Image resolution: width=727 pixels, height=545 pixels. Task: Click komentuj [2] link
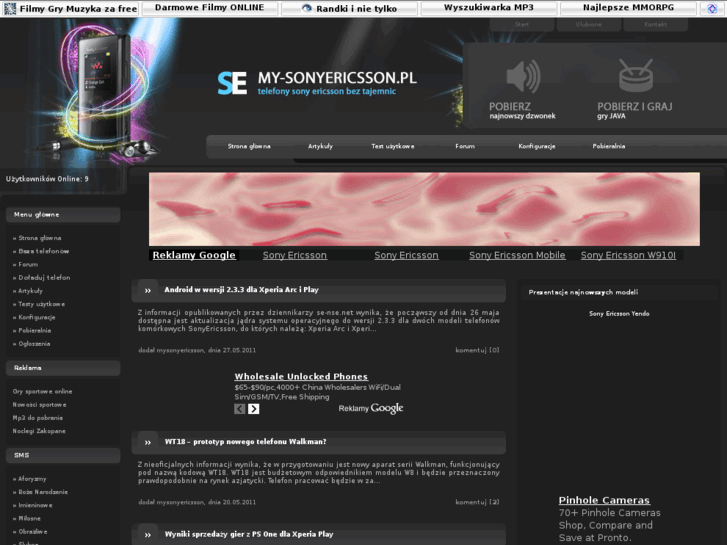click(x=477, y=502)
